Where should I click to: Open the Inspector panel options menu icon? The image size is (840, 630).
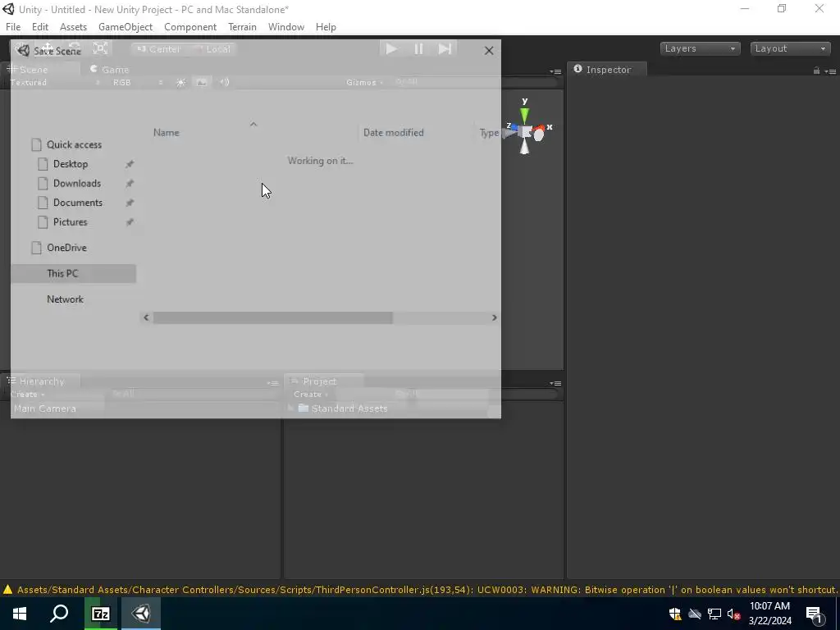point(830,71)
